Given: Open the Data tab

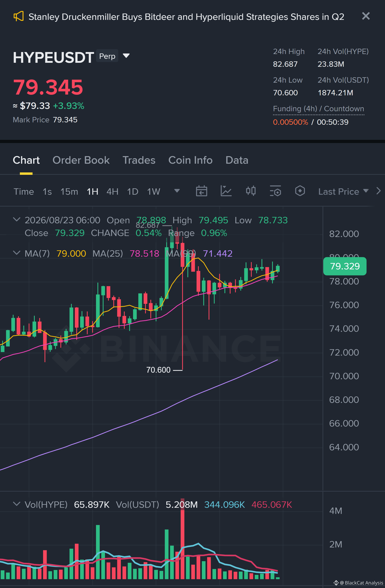Looking at the screenshot, I should pyautogui.click(x=237, y=160).
